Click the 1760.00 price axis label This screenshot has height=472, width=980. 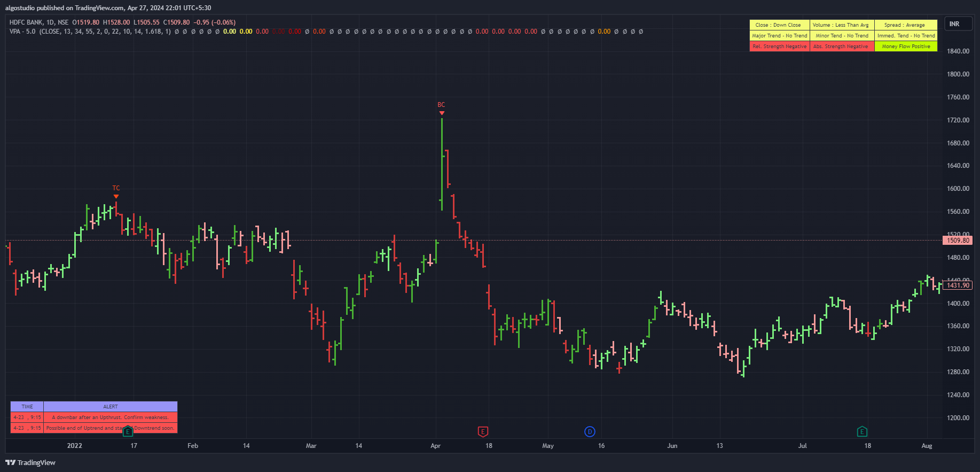[958, 97]
